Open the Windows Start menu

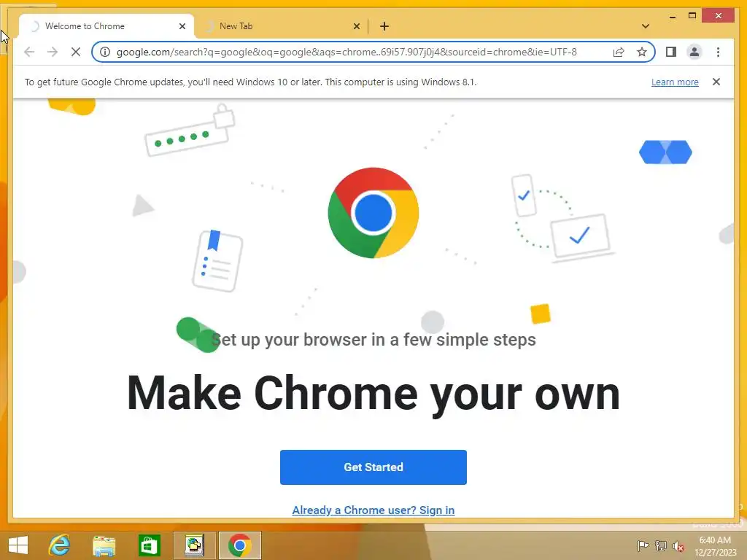tap(18, 545)
